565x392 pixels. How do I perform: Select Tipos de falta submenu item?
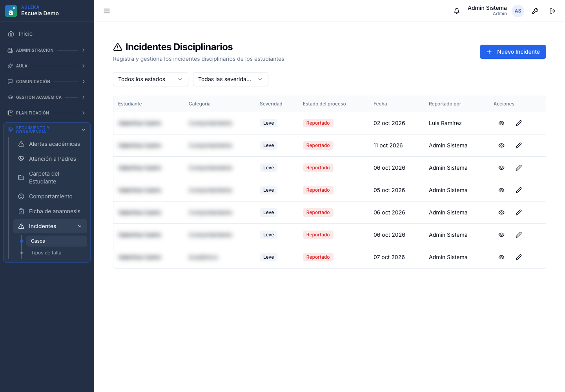(x=56, y=253)
